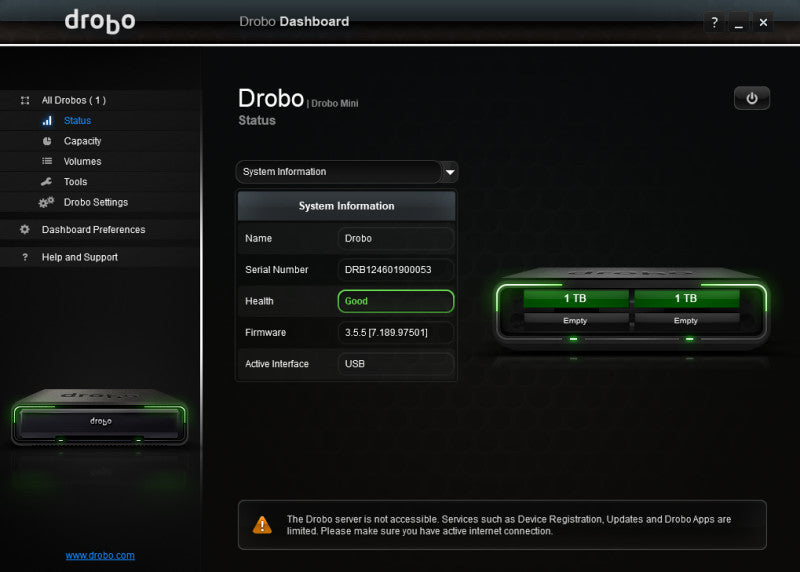Click the All Drobos grid icon
This screenshot has height=572, width=800.
(25, 100)
